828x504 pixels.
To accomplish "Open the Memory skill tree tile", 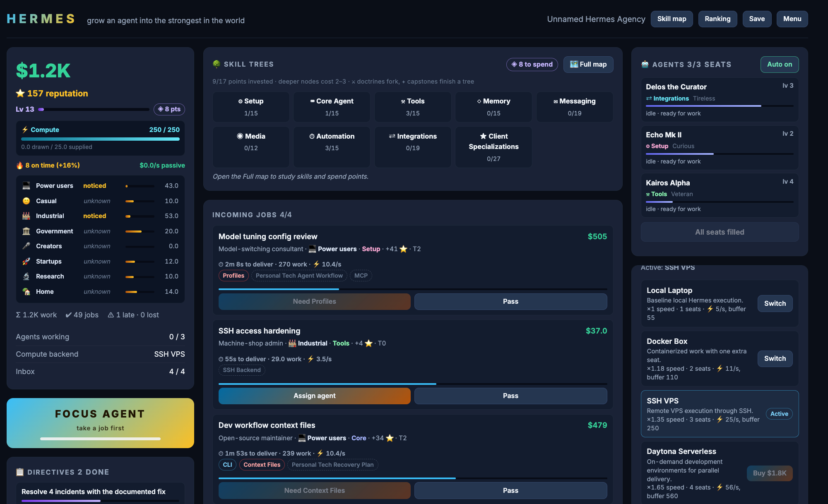I will pyautogui.click(x=493, y=107).
